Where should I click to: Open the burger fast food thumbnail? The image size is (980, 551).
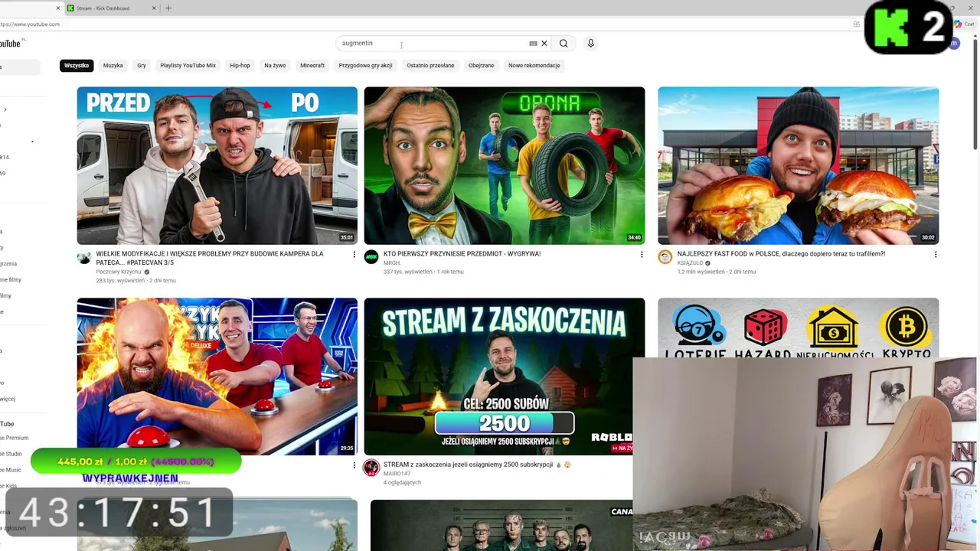point(798,165)
